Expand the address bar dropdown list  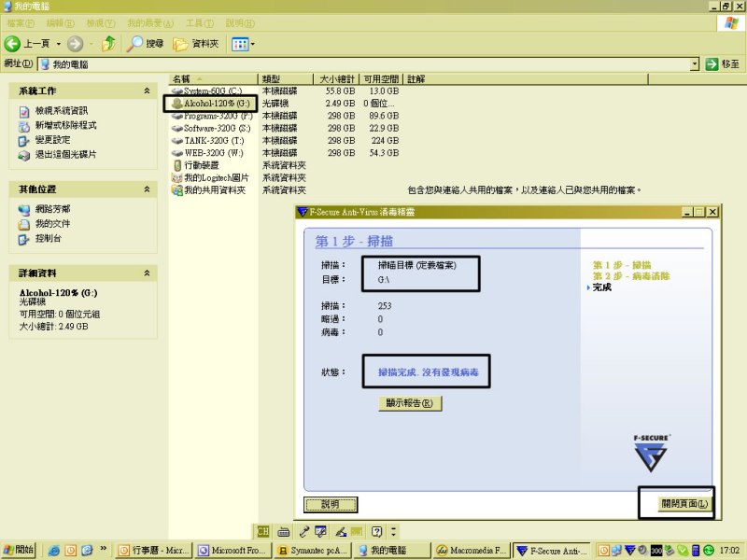(694, 63)
